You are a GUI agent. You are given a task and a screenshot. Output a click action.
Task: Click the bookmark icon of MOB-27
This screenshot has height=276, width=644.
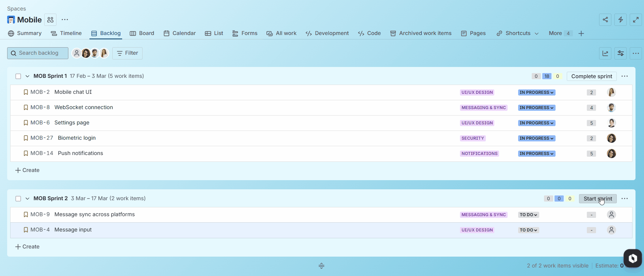coord(26,138)
